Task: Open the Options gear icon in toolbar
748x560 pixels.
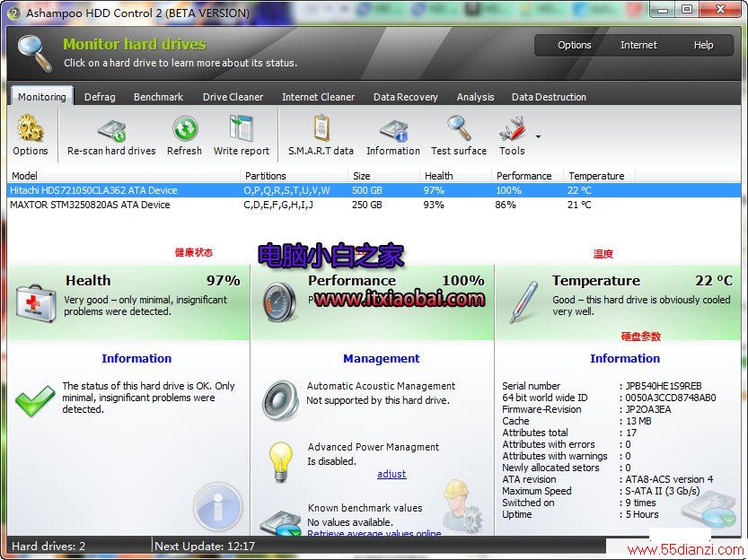Action: click(x=30, y=127)
